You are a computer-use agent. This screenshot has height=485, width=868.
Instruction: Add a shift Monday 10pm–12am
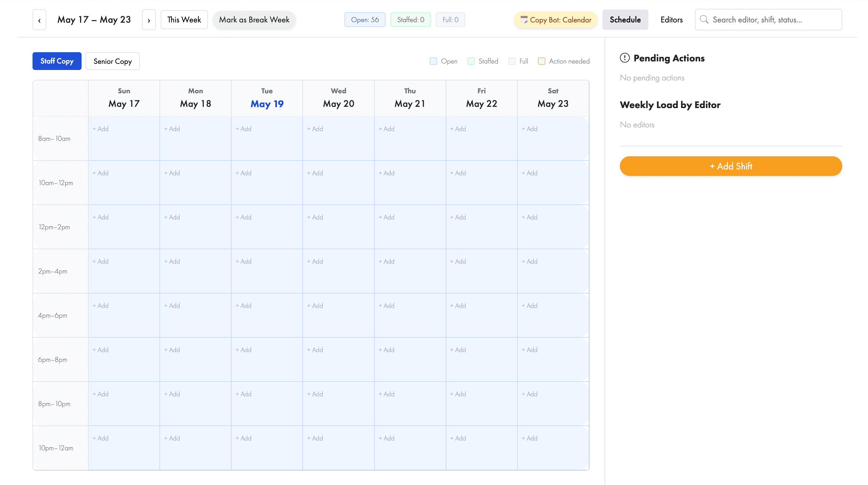[x=172, y=438]
